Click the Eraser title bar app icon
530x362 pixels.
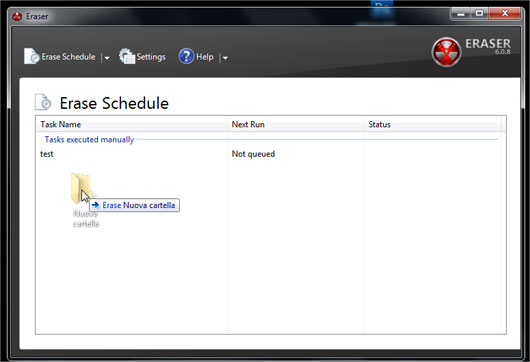click(17, 16)
